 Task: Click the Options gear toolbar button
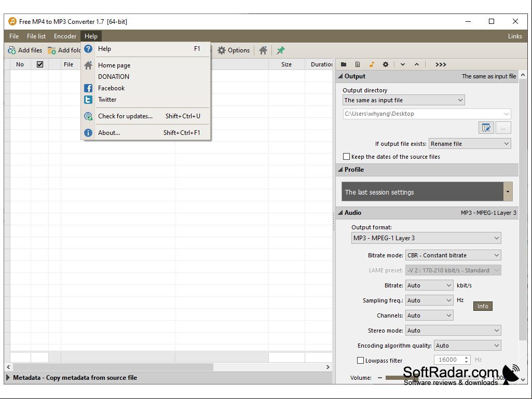pyautogui.click(x=234, y=50)
